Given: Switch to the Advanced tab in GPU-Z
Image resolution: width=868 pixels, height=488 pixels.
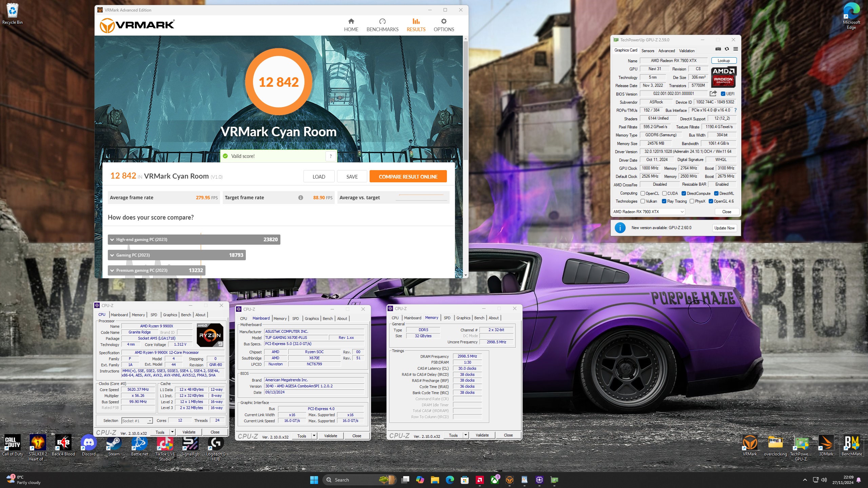Looking at the screenshot, I should click(x=666, y=50).
